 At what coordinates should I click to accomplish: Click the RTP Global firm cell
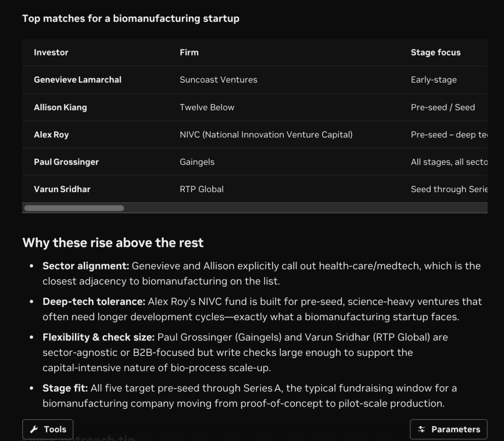click(x=202, y=189)
